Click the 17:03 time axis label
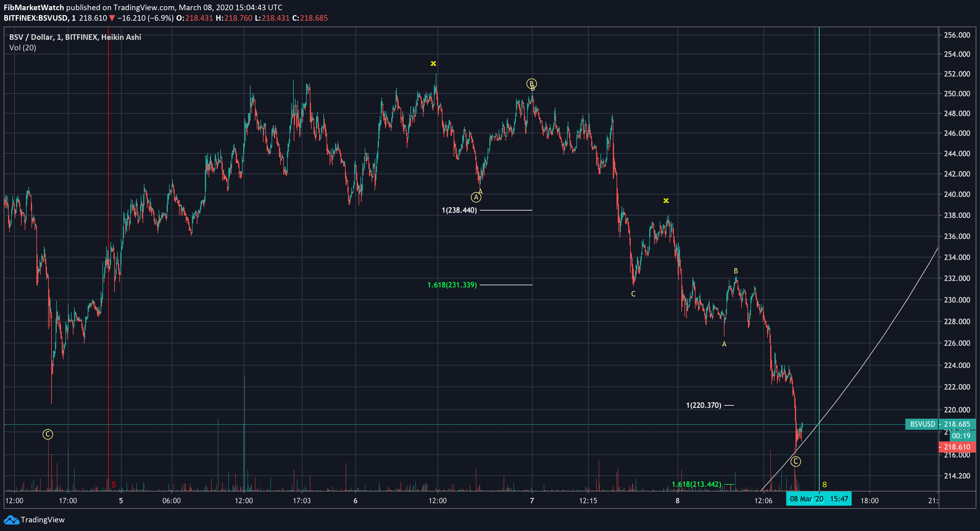 pos(302,500)
